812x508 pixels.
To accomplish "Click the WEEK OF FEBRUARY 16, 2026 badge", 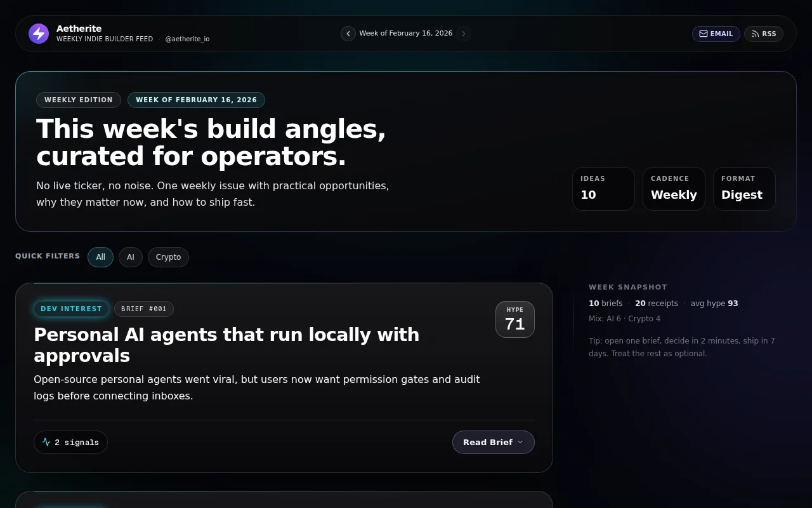I will [x=196, y=100].
